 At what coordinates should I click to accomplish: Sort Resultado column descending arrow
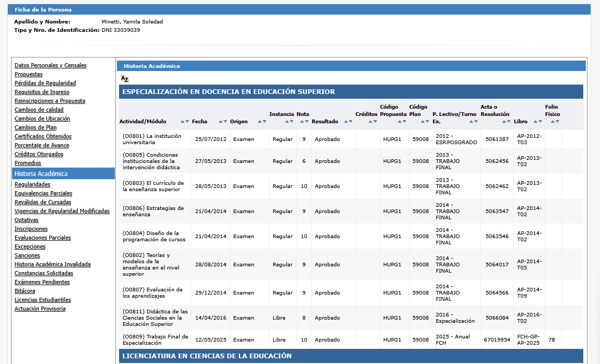point(350,121)
